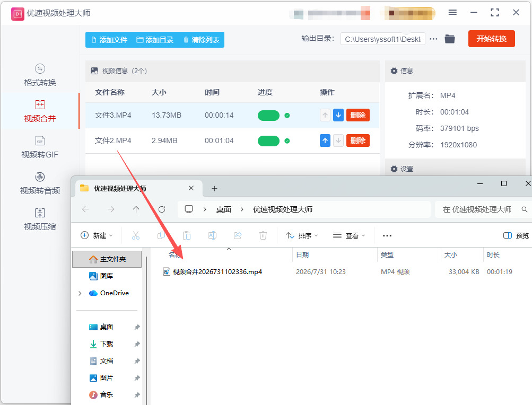Close the Explorer tab 优速视频处理大师

click(191, 188)
